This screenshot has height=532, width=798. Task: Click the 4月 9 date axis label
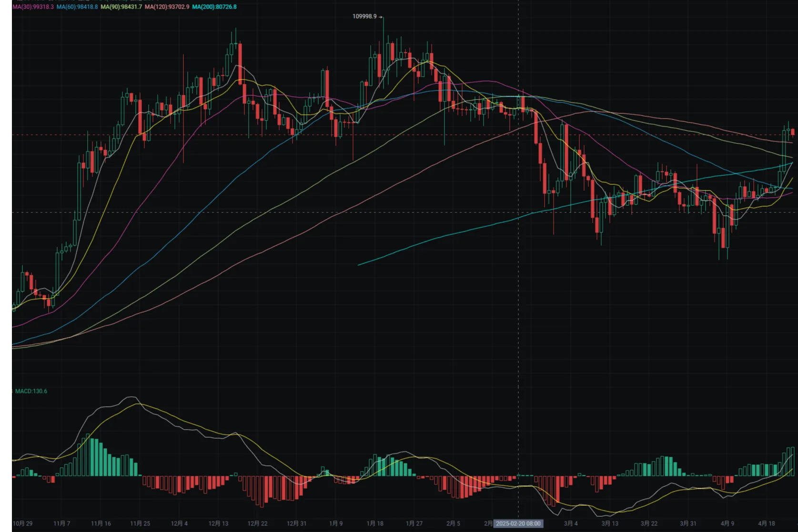coord(727,523)
